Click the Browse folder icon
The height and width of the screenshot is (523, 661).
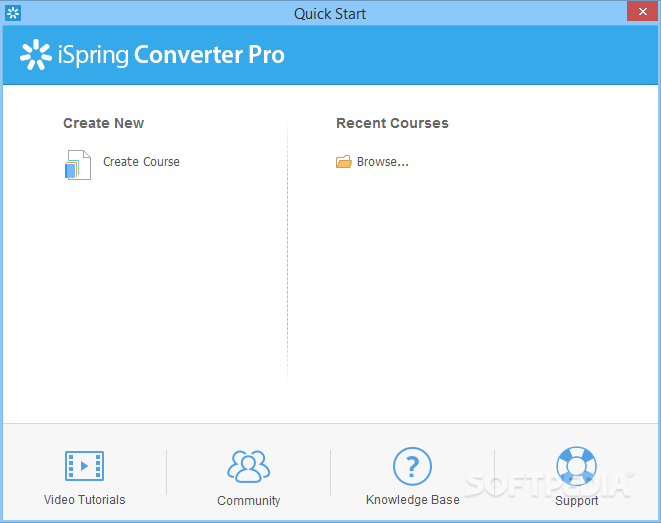[x=344, y=162]
